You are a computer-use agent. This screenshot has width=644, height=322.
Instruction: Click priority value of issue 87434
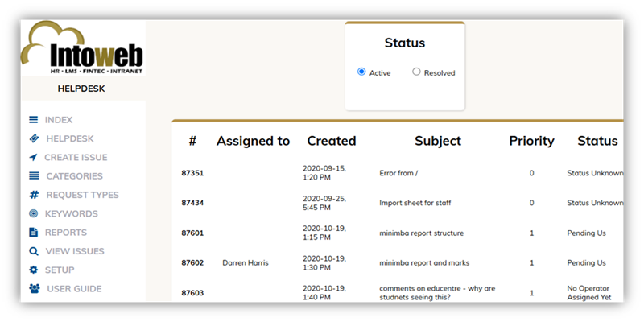[x=531, y=203]
